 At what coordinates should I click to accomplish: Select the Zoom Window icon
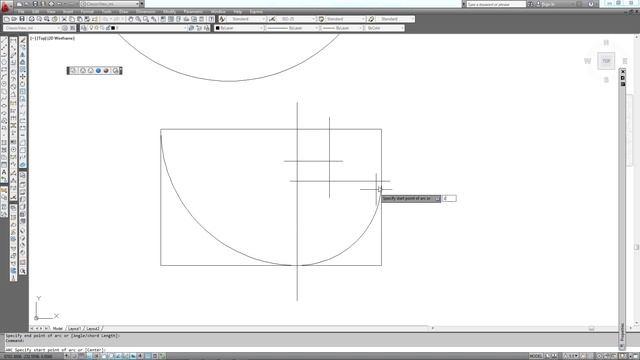146,19
